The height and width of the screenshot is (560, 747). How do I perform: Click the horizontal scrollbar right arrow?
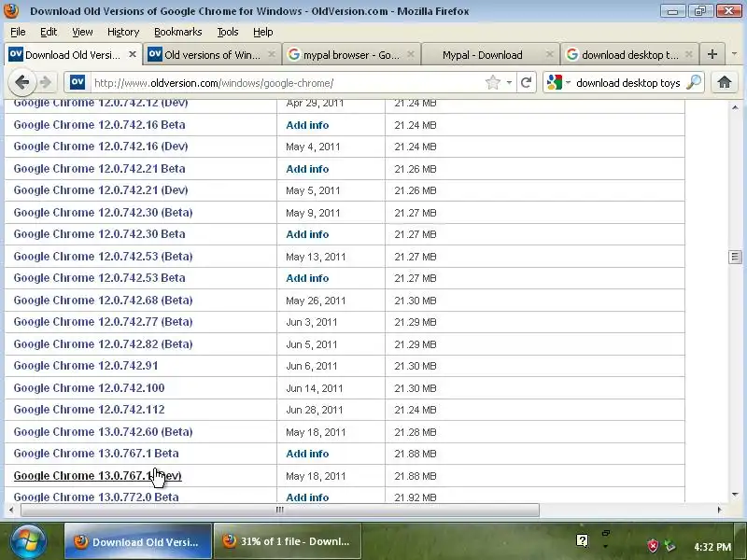719,510
